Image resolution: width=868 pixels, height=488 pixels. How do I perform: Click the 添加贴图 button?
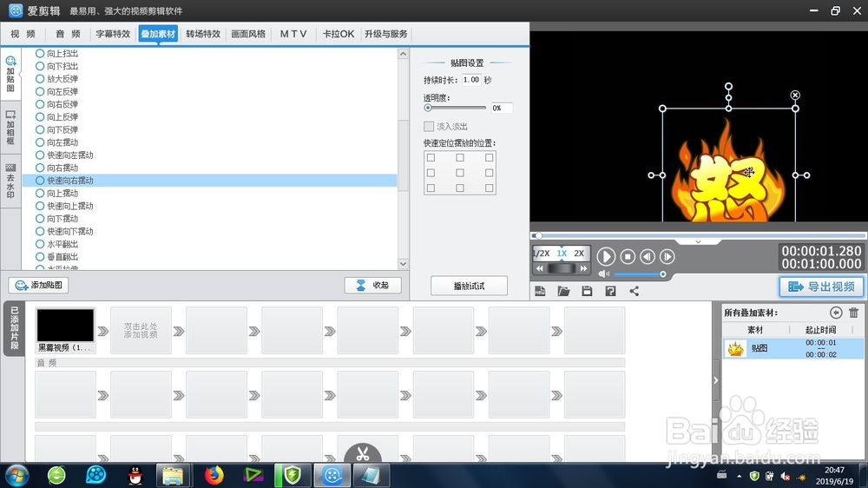39,286
